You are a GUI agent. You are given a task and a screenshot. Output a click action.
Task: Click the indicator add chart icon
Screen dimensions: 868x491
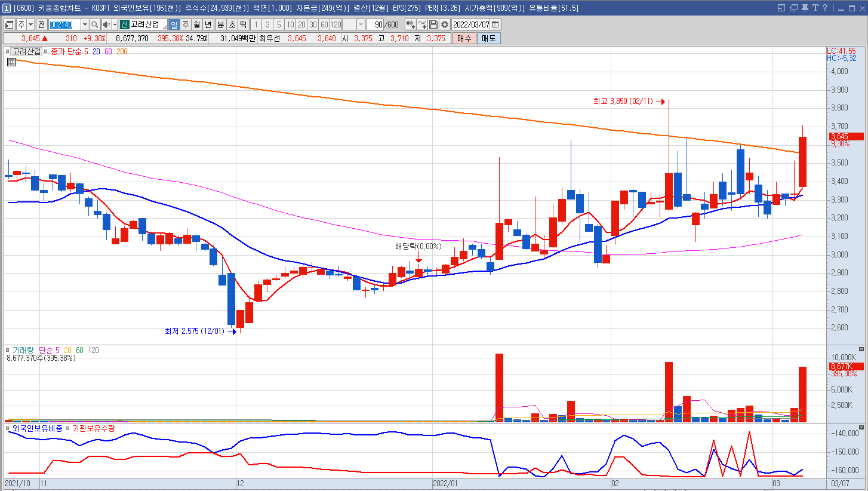point(411,24)
